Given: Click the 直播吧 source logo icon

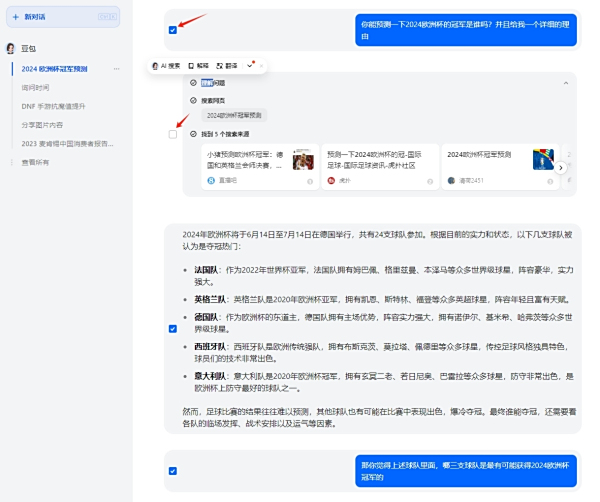Looking at the screenshot, I should click(211, 180).
